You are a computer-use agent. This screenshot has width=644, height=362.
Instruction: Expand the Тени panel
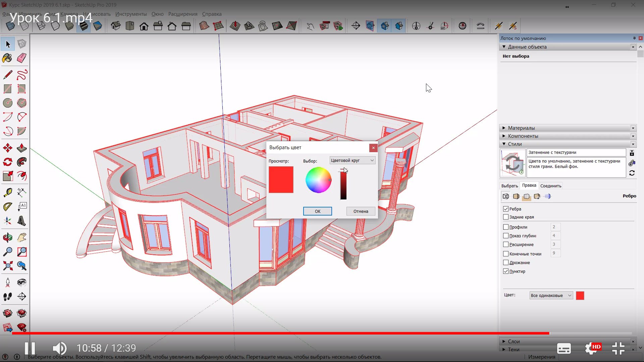coord(504,349)
